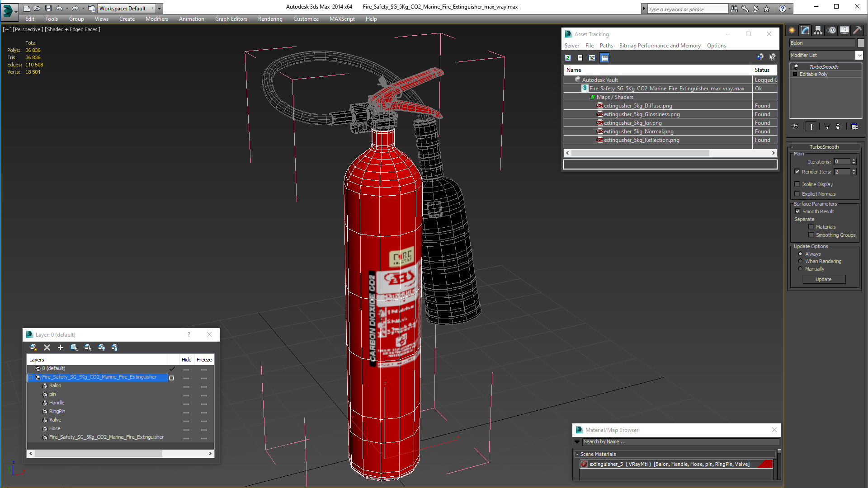Click Remove modifier trash icon

click(x=838, y=127)
